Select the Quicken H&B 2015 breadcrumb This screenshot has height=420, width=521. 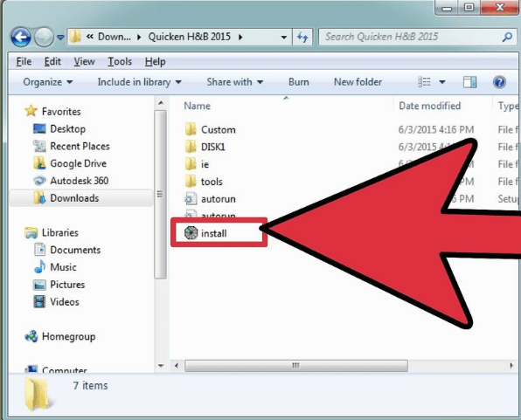click(x=190, y=37)
